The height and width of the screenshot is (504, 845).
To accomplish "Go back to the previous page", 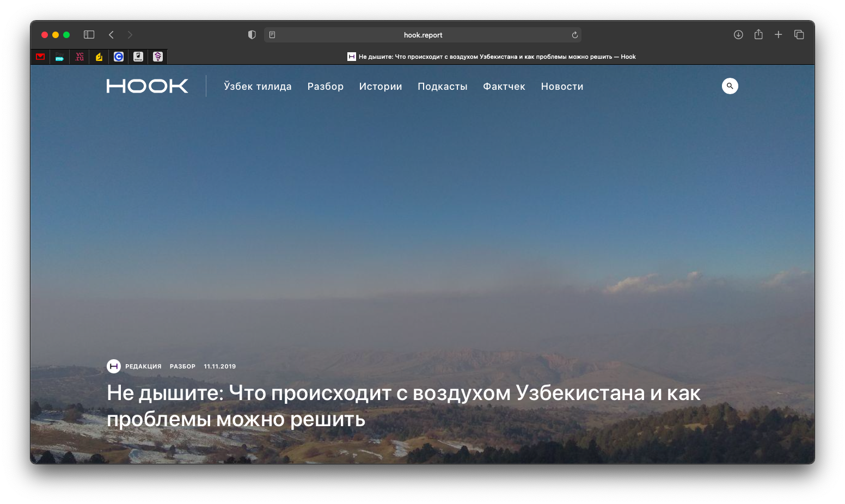I will [x=111, y=35].
